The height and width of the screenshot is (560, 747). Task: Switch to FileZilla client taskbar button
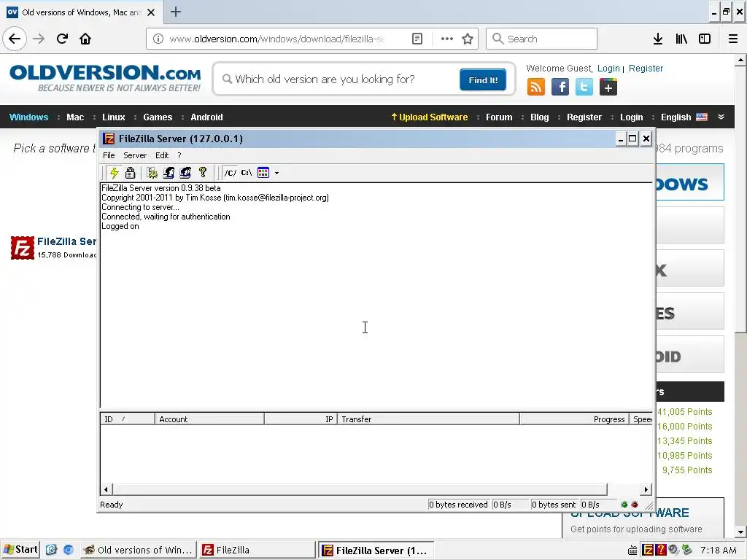[258, 550]
